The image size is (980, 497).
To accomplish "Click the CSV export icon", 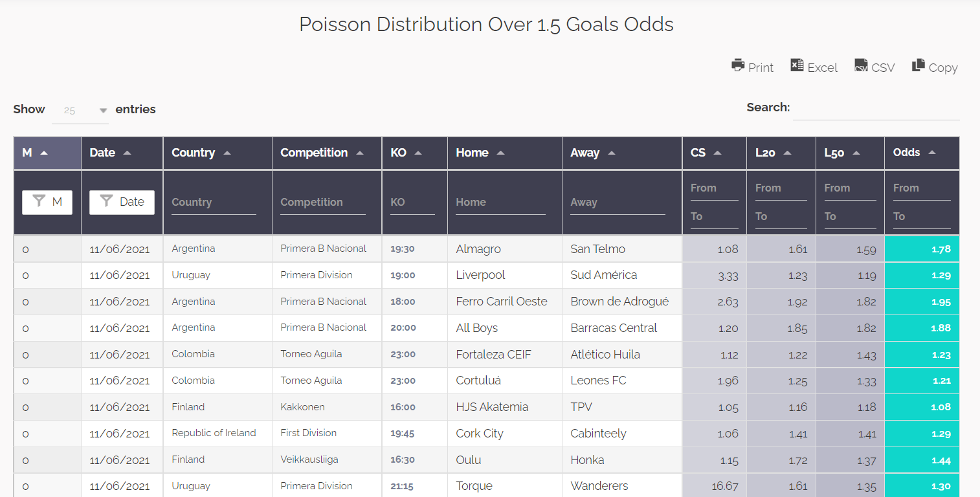I will tap(861, 65).
